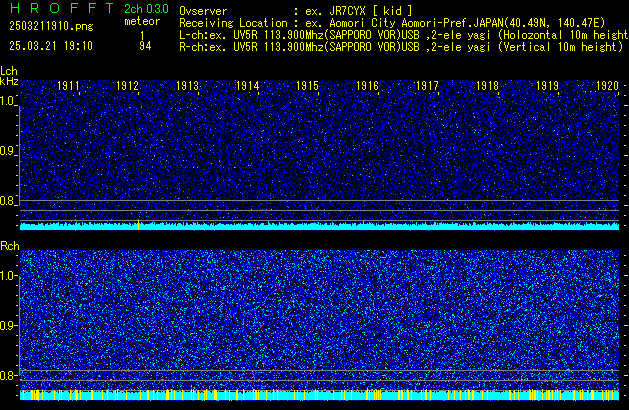Viewport: 629px width, 410px height.
Task: Select the Receiving Location line
Action: coord(392,23)
